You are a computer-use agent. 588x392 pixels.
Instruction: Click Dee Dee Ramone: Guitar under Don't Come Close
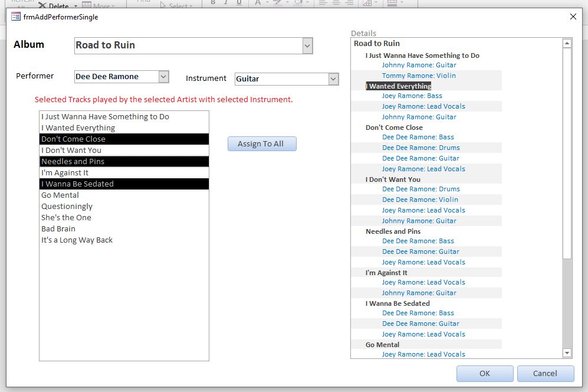[x=421, y=158]
